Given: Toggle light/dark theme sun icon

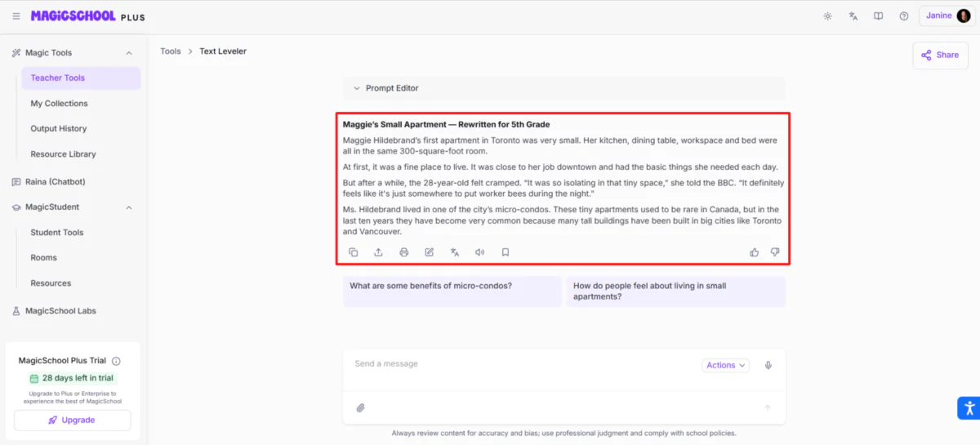Looking at the screenshot, I should [x=827, y=16].
